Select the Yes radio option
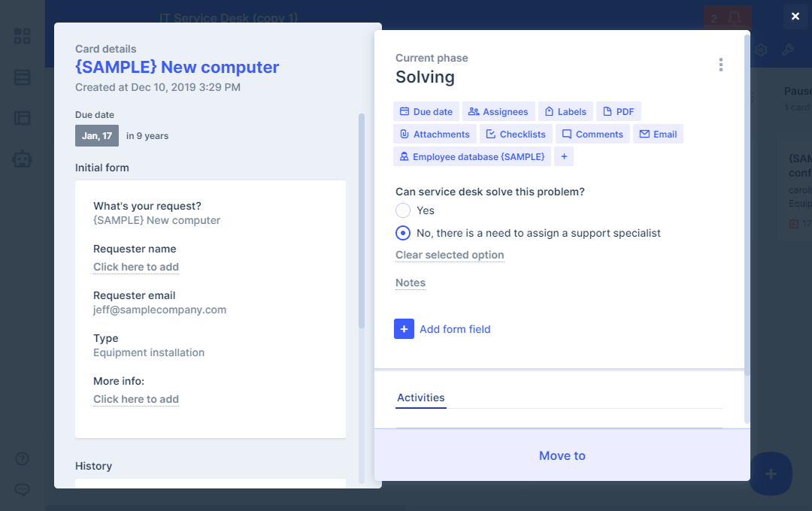 (x=403, y=210)
